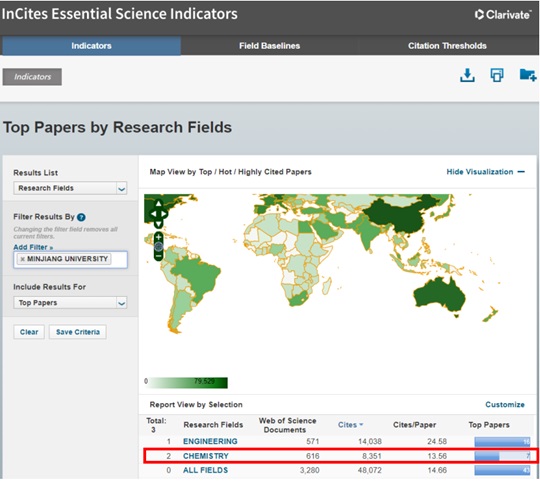Click the Save Criteria button

point(78,332)
